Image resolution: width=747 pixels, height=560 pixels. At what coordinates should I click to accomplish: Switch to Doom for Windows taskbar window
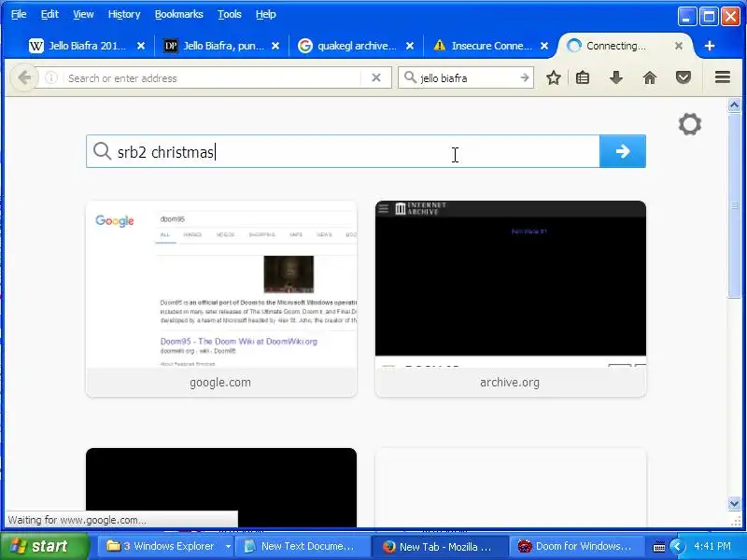coord(576,546)
